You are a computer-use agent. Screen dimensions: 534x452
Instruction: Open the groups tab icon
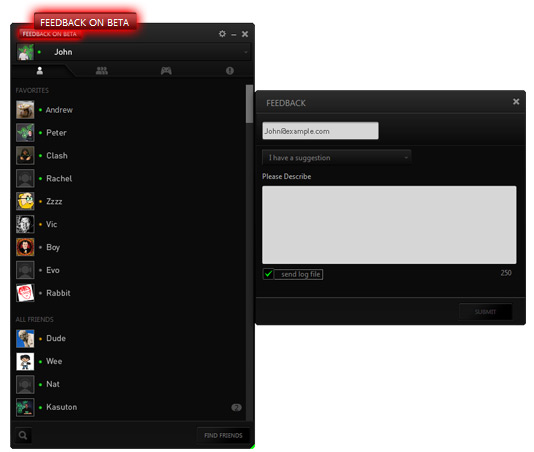(102, 71)
